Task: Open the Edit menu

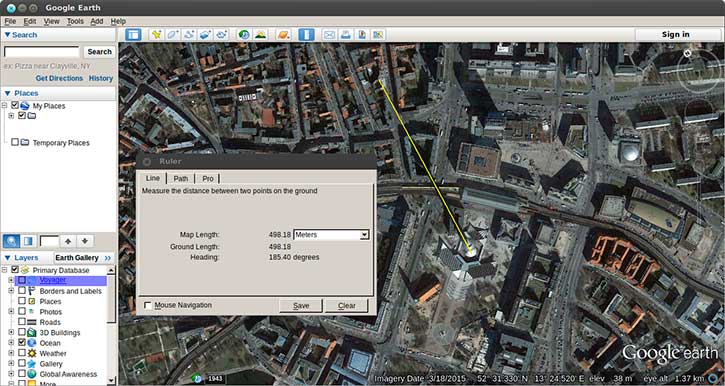Action: [x=30, y=21]
